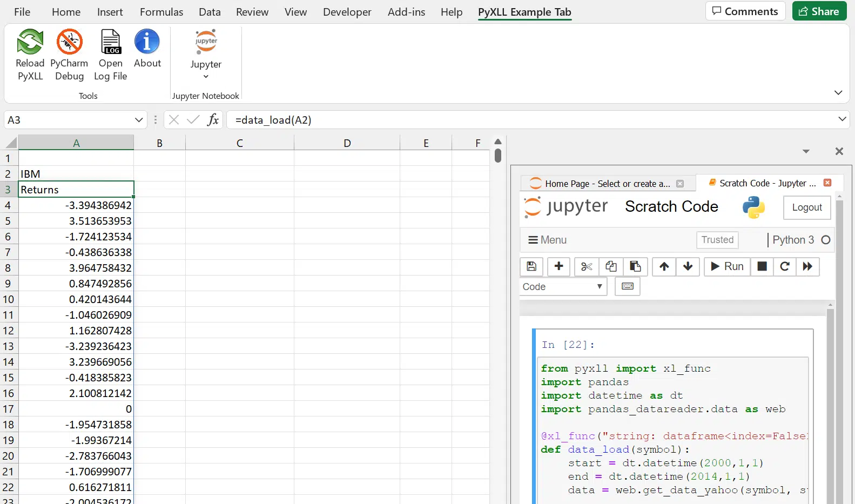Cut selected cells with scissors icon
This screenshot has width=855, height=504.
(x=587, y=266)
